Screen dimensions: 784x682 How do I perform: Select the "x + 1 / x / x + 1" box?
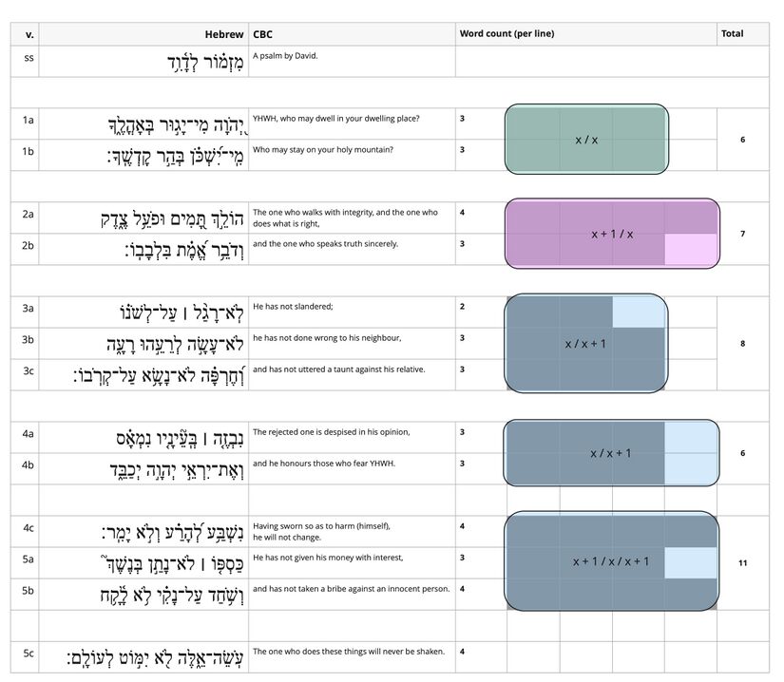point(611,561)
